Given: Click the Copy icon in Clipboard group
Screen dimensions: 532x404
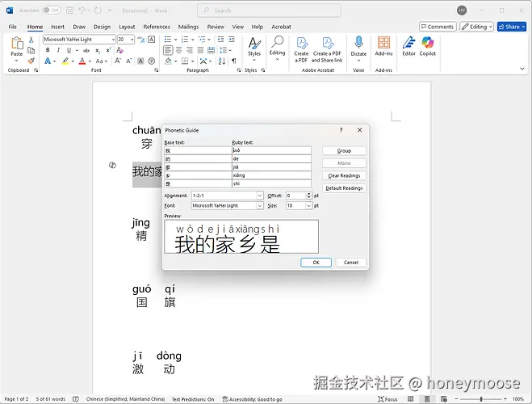Looking at the screenshot, I should 31,50.
